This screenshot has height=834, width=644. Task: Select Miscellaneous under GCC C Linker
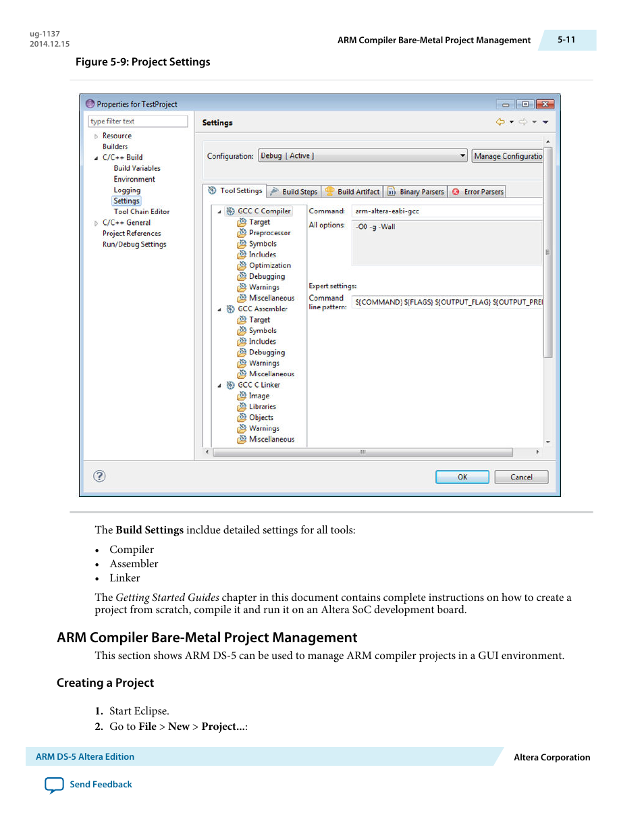[x=271, y=439]
